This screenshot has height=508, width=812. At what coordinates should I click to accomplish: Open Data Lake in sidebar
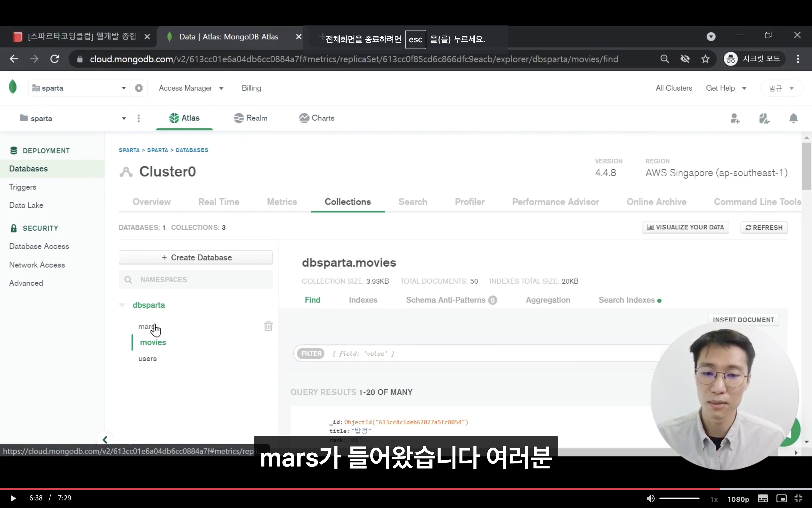point(26,205)
